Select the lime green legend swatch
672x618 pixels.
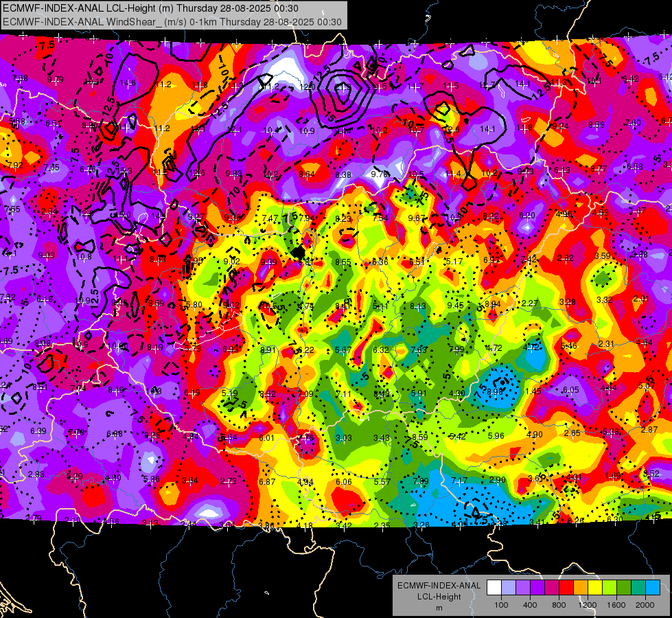coord(610,588)
